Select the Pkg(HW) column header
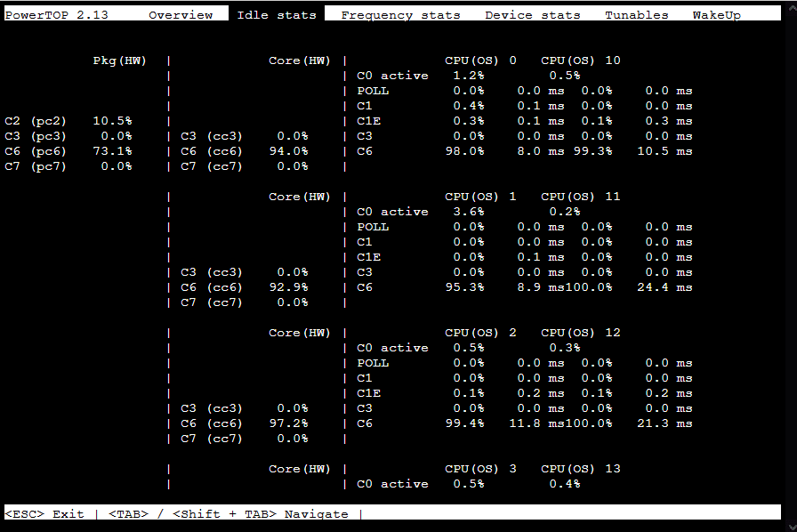797x532 pixels. click(x=119, y=60)
